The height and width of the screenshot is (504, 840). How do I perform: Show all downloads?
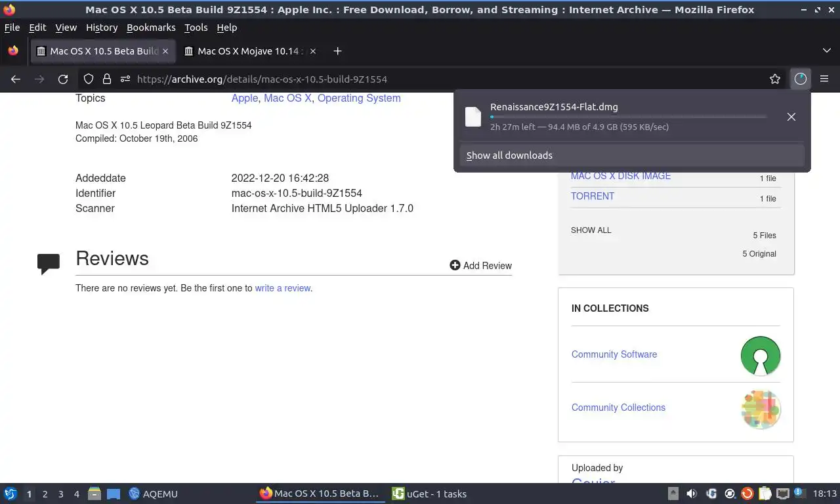632,156
